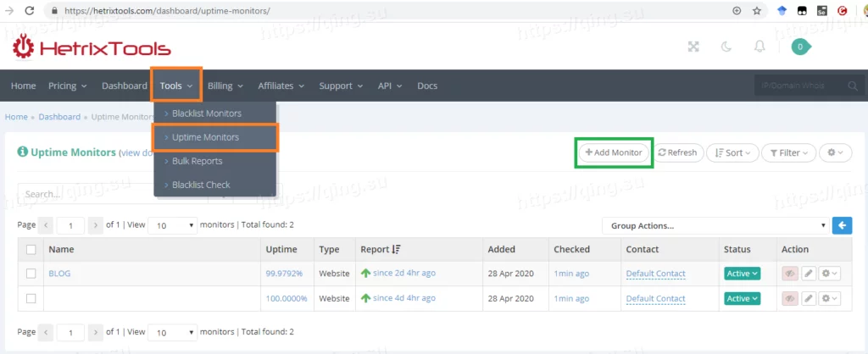Click the 100.0000% uptime link
This screenshot has height=354, width=868.
(x=287, y=298)
